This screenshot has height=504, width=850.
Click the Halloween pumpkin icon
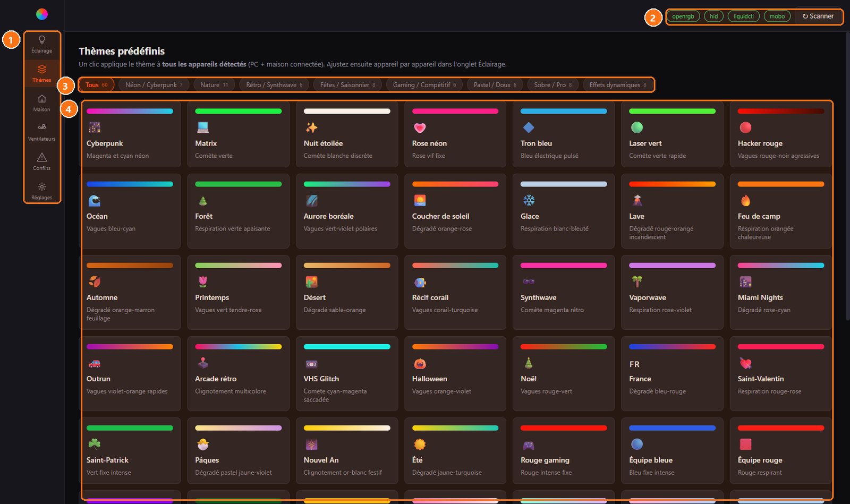pyautogui.click(x=420, y=363)
